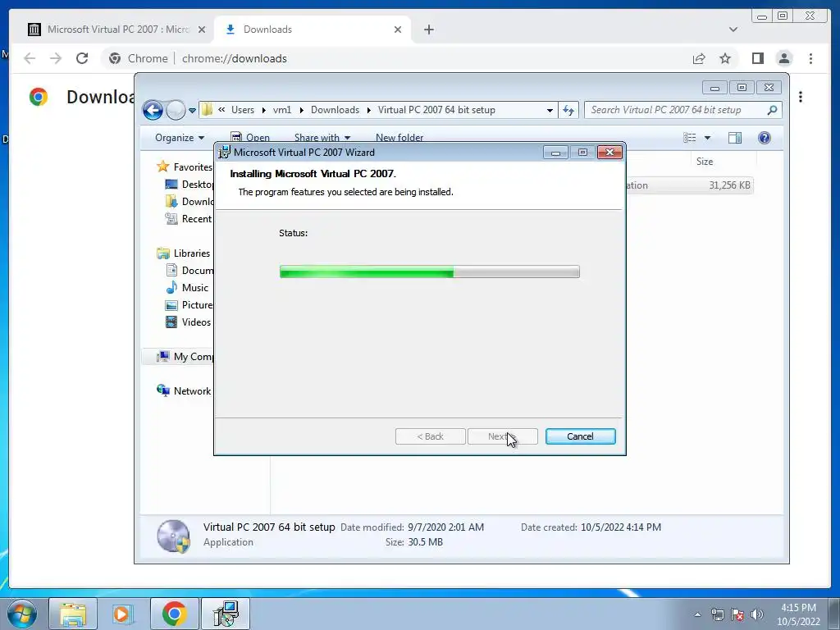Click Chrome back button

tap(30, 58)
